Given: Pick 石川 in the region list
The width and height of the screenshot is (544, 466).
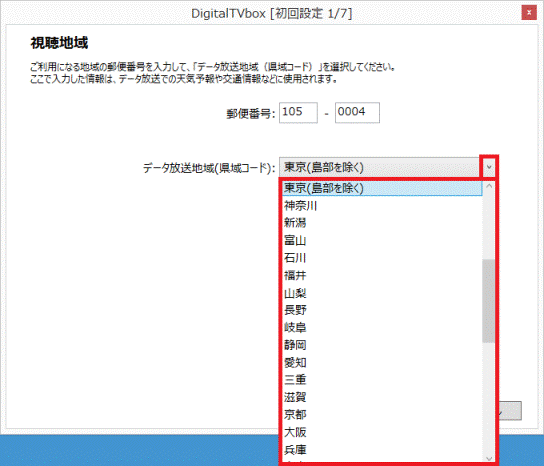Looking at the screenshot, I should pos(382,258).
